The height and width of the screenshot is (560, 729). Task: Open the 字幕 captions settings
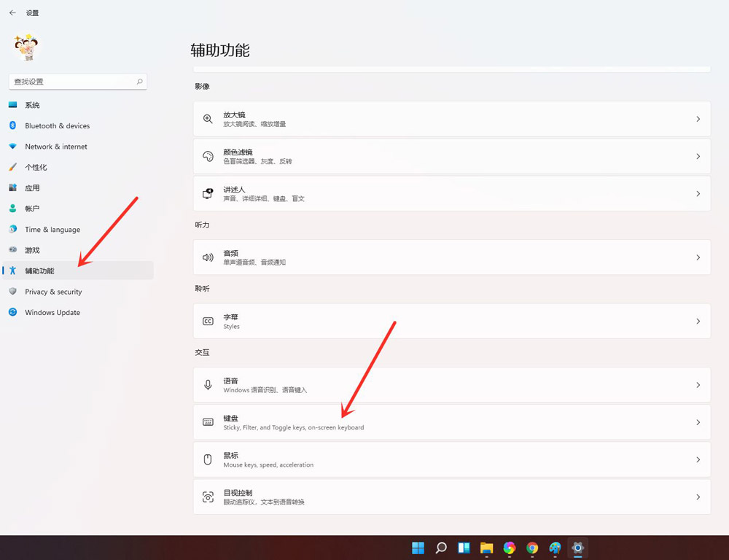click(x=452, y=321)
